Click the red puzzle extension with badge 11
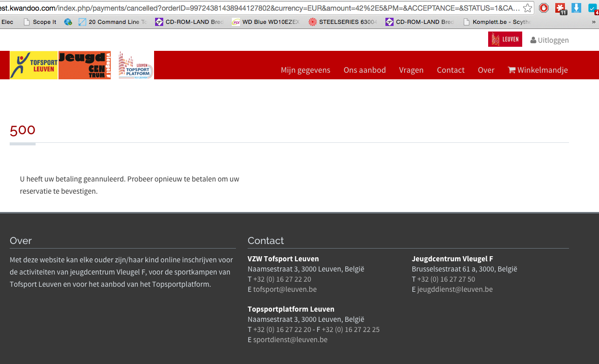This screenshot has width=599, height=364. tap(560, 8)
